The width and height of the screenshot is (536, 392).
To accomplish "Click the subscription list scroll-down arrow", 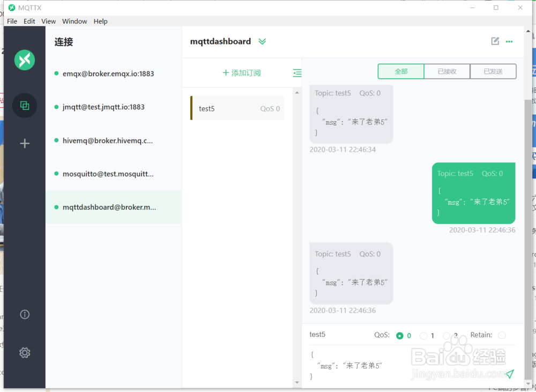I will coord(297,382).
